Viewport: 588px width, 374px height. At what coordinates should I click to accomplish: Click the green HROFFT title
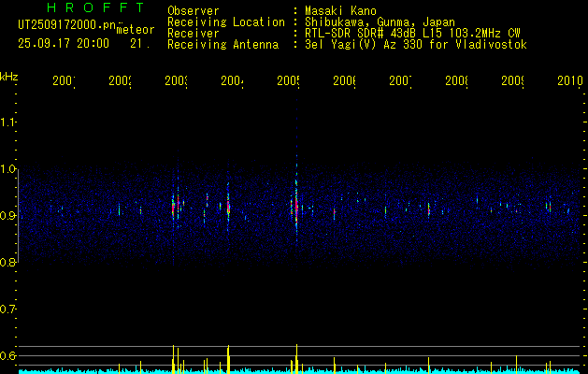tap(96, 7)
